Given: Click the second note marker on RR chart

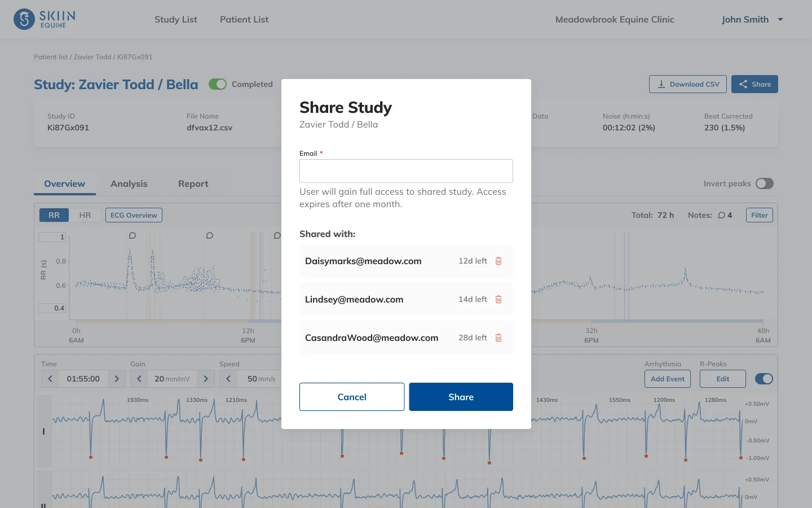Looking at the screenshot, I should (x=210, y=235).
